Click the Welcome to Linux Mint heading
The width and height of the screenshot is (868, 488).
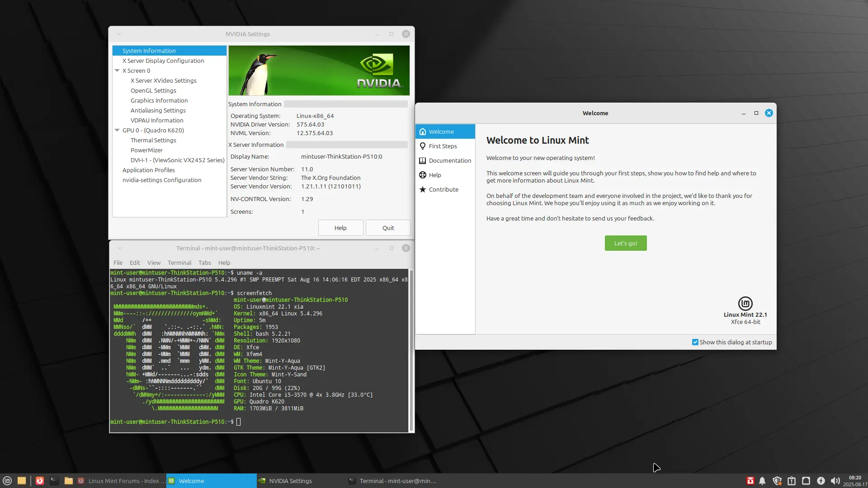coord(538,140)
